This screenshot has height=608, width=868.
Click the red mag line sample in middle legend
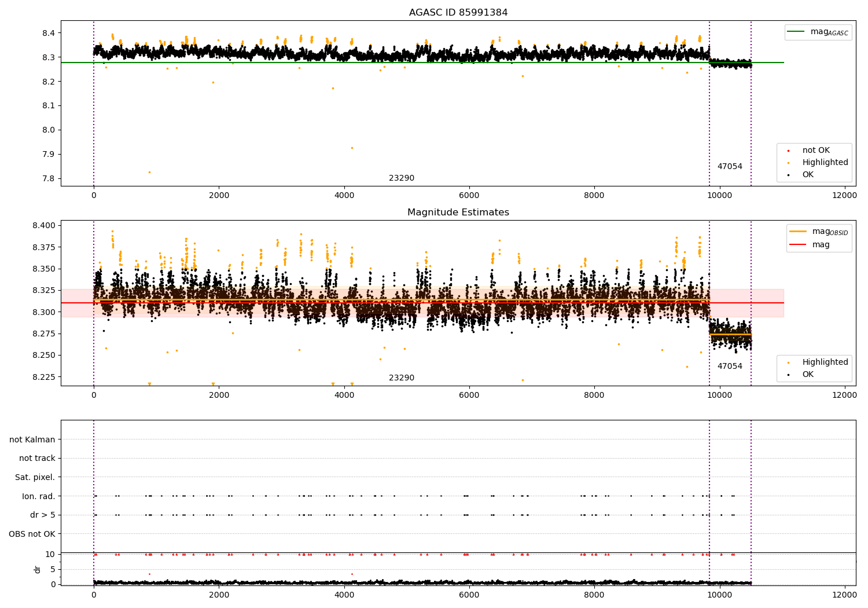pos(798,245)
